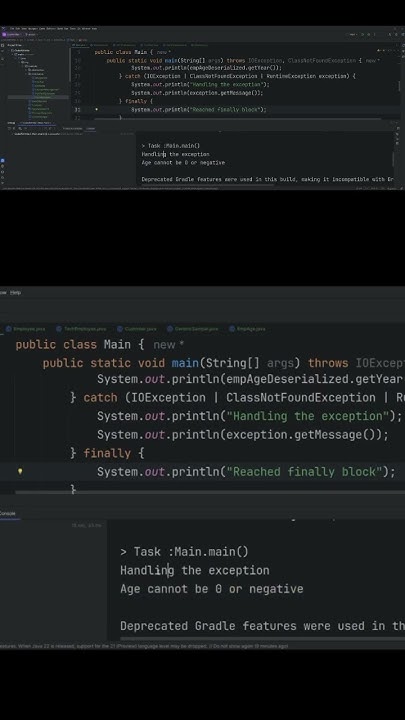
Task: Open the TechEmployee.java tab in zoomed view
Action: (81, 329)
